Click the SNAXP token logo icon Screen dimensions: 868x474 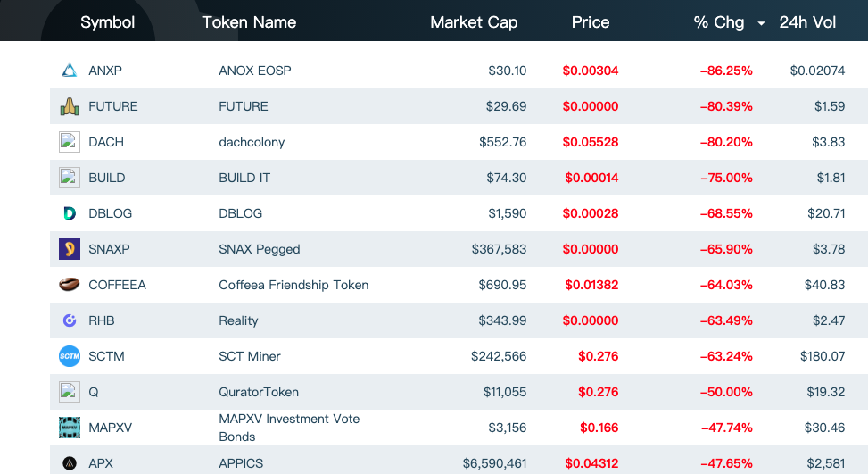[70, 249]
